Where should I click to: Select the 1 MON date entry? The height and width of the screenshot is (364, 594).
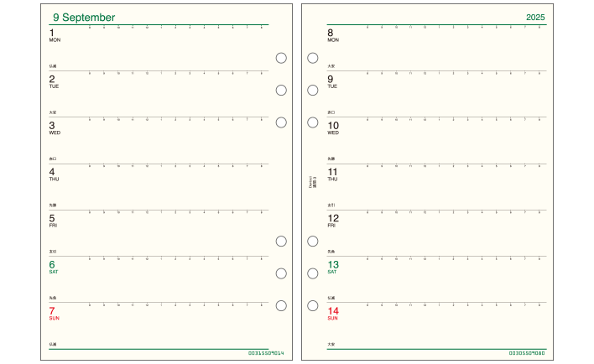pyautogui.click(x=55, y=35)
